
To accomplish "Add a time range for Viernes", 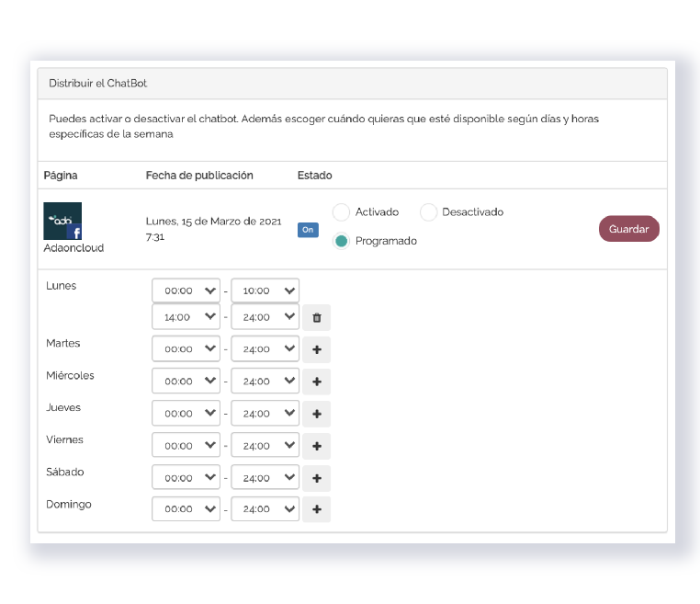I will 316,446.
